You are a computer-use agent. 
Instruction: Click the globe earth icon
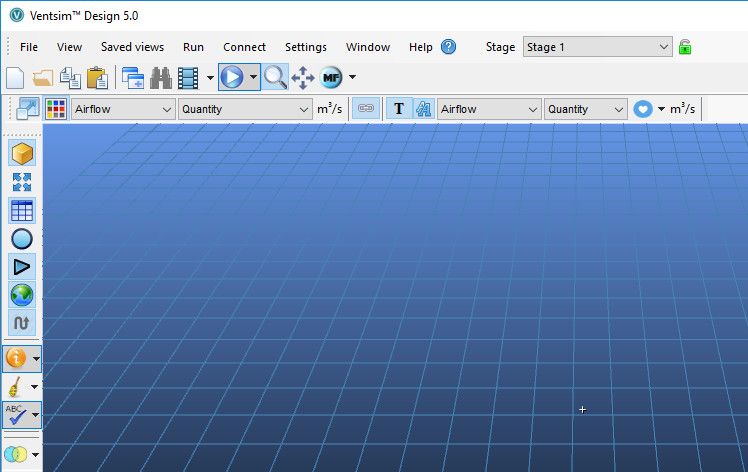(x=22, y=295)
